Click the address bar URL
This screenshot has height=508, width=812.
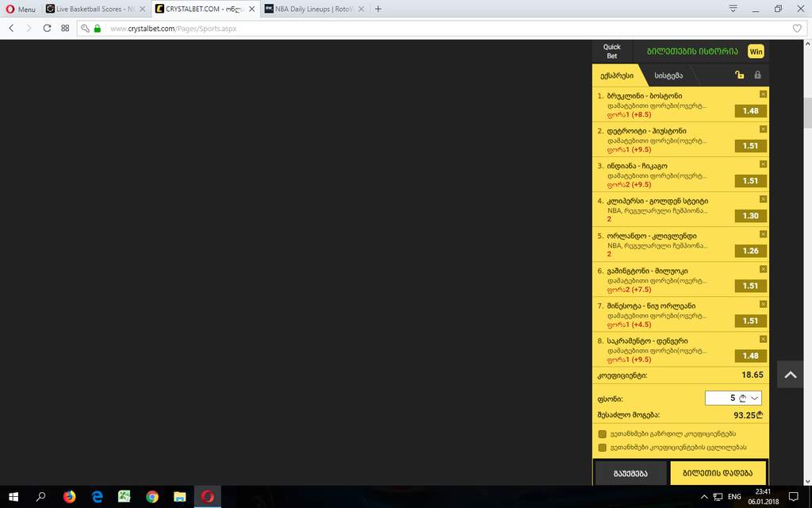[174, 29]
